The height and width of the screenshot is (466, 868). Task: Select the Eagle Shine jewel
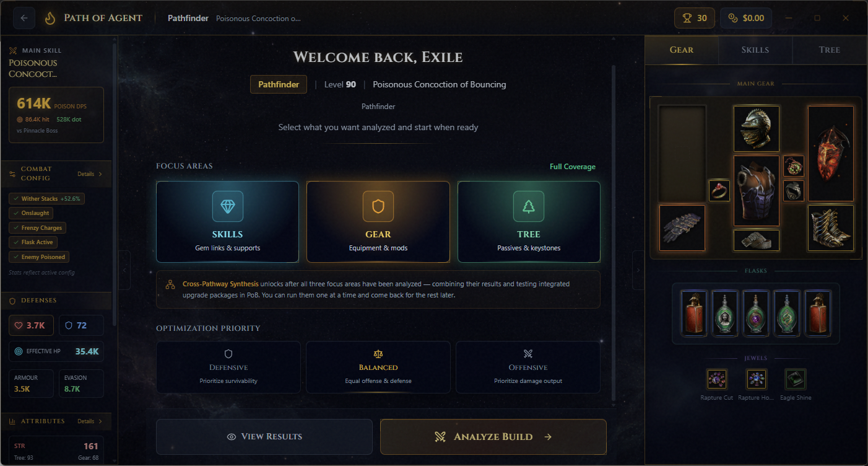pos(796,379)
